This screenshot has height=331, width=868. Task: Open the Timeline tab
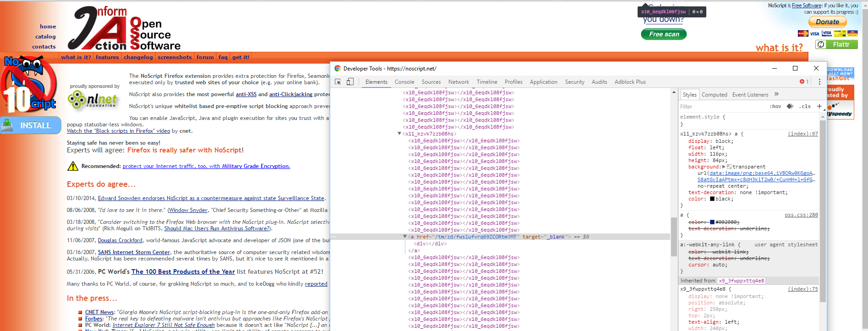tap(487, 82)
